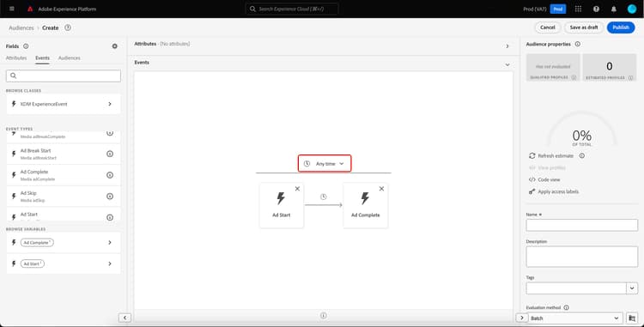644x327 pixels.
Task: Click the clock icon between event cards
Action: pos(323,197)
